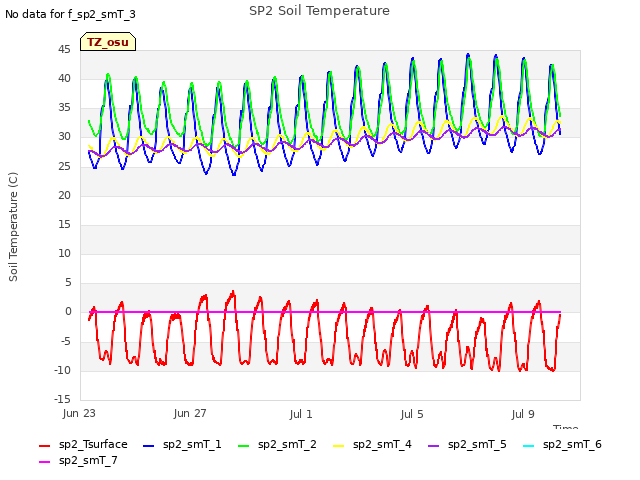Click the 30 y-axis tick label
The height and width of the screenshot is (480, 640).
coord(64,137)
